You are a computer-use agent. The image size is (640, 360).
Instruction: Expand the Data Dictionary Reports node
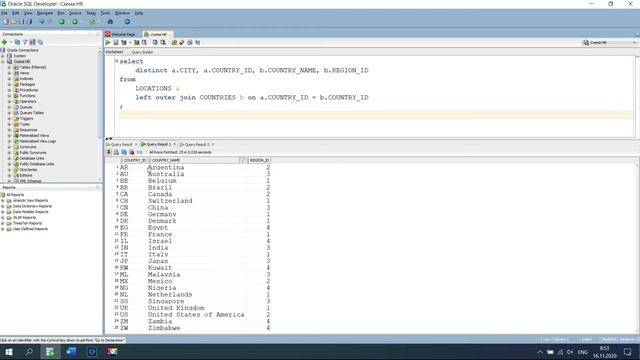pos(3,207)
